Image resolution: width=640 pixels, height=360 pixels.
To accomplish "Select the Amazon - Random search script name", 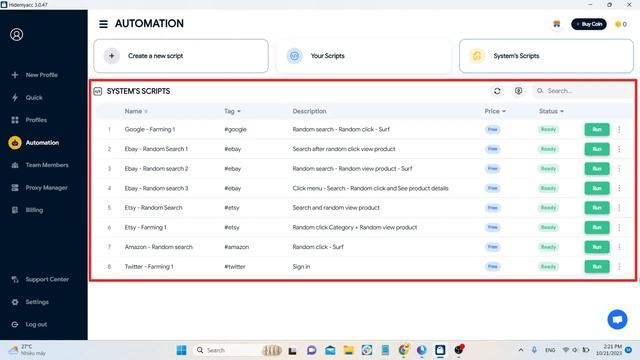I will (158, 247).
